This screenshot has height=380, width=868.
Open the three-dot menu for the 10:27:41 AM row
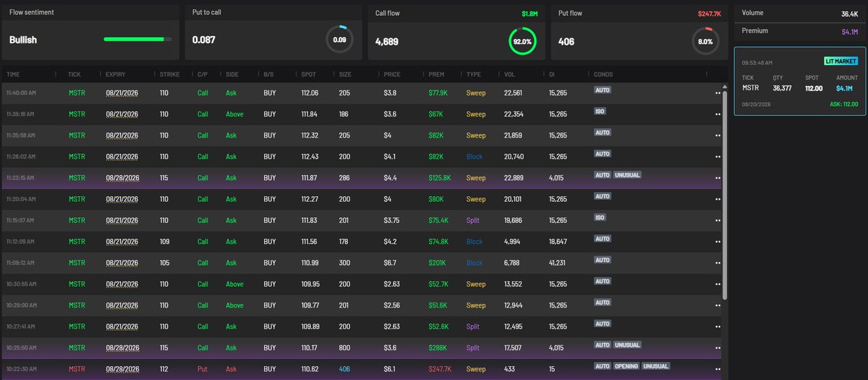(718, 326)
